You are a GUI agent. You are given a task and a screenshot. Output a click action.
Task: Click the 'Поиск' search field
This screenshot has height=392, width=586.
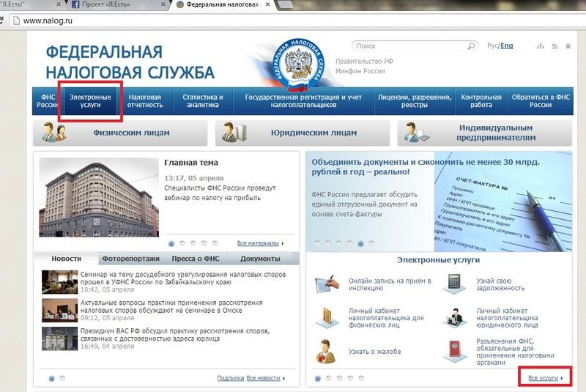click(x=410, y=46)
